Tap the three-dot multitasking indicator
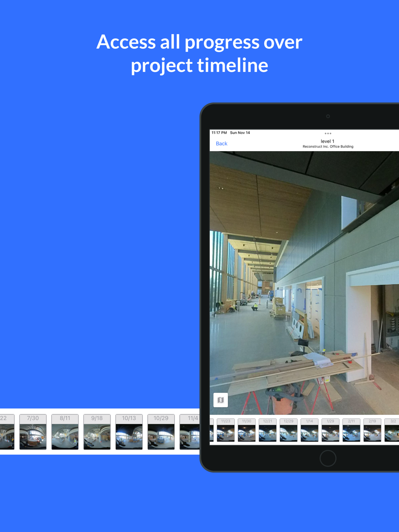This screenshot has height=532, width=399. [x=328, y=134]
